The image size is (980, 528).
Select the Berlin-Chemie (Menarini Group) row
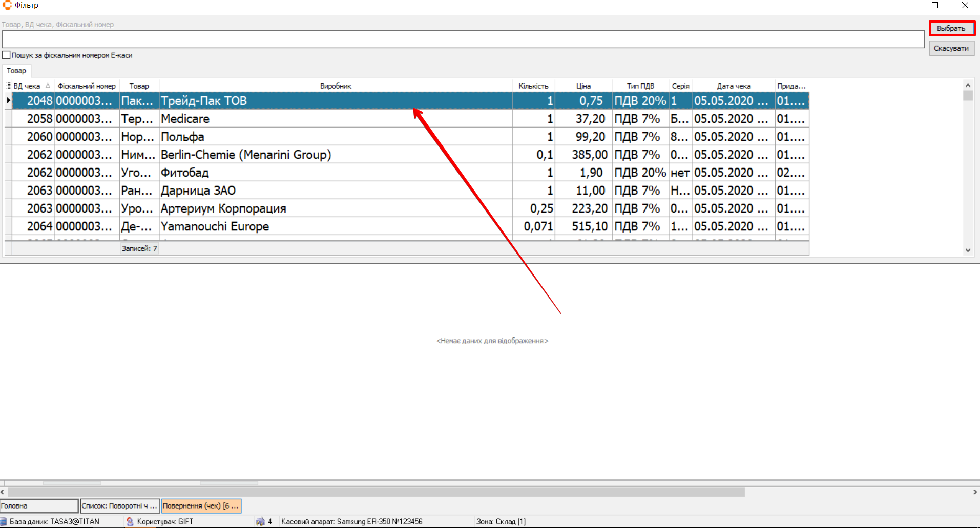(246, 155)
